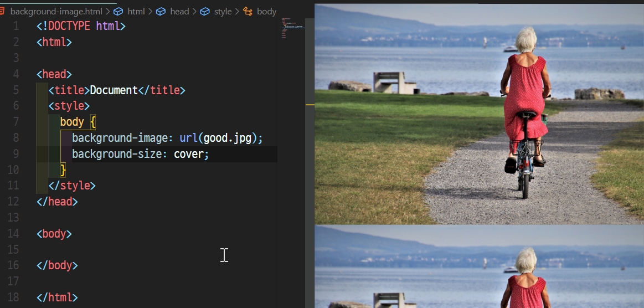Click the cube icon before head breadcrumb

click(161, 12)
